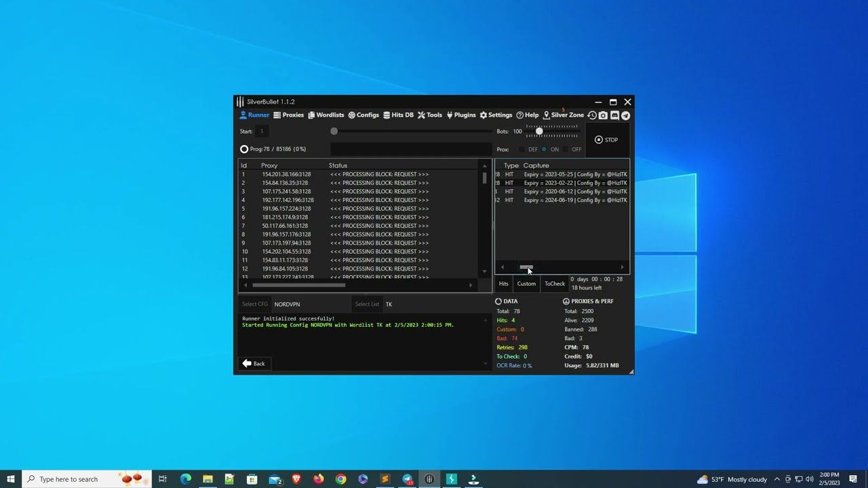Image resolution: width=868 pixels, height=488 pixels.
Task: Click the Status column header
Action: [338, 165]
